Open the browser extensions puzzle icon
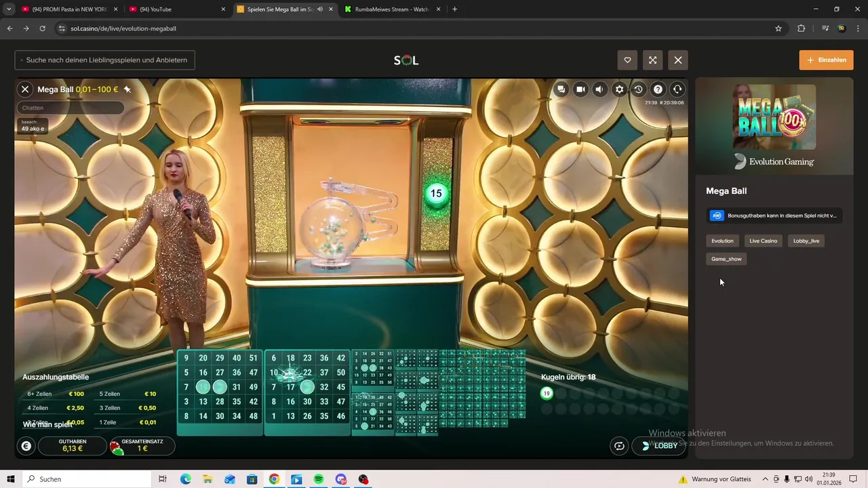Viewport: 868px width, 488px height. click(x=801, y=28)
